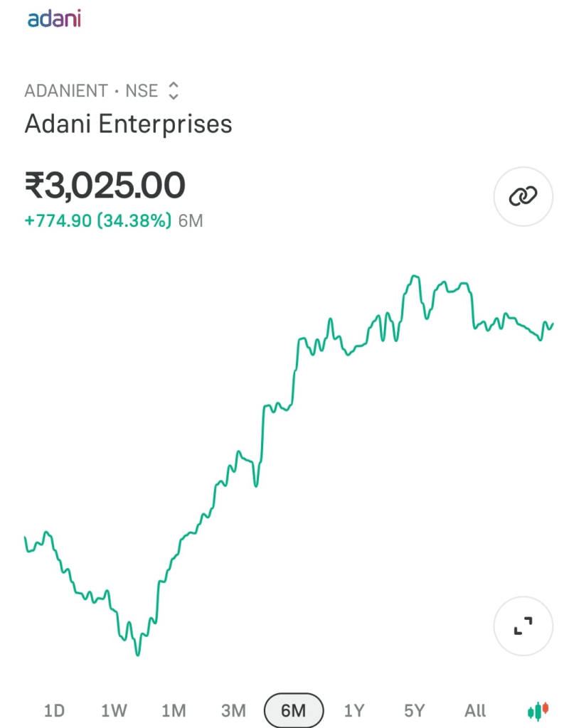
Task: Tap the ₹3,025.00 current price
Action: click(x=105, y=186)
